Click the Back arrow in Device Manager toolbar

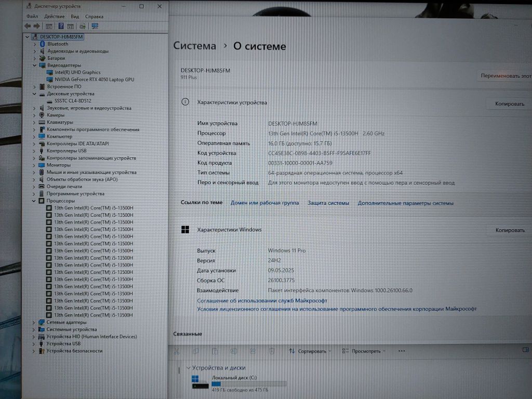tap(28, 26)
